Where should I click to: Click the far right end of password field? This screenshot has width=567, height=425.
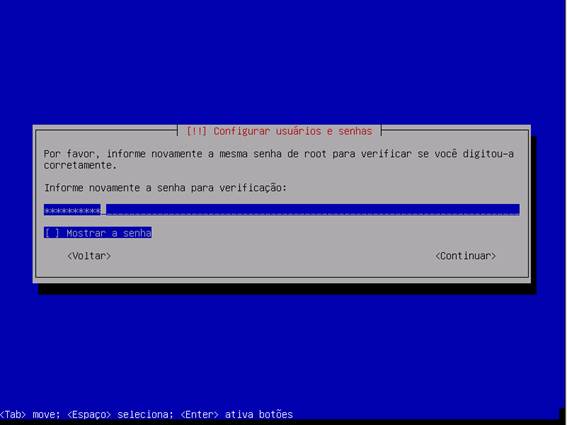click(516, 210)
